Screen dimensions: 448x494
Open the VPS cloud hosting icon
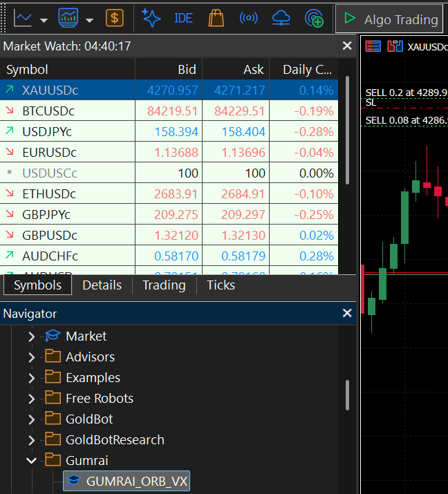[x=281, y=18]
